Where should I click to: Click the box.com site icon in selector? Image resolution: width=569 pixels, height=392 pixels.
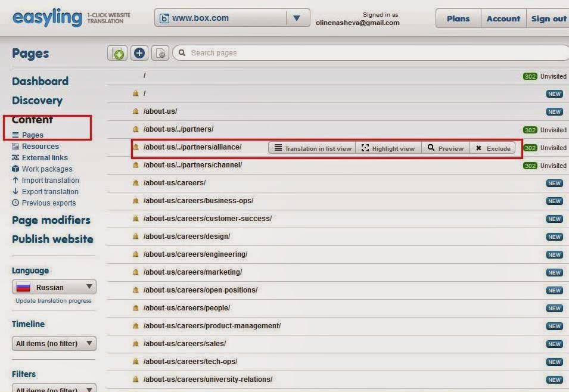pos(164,18)
